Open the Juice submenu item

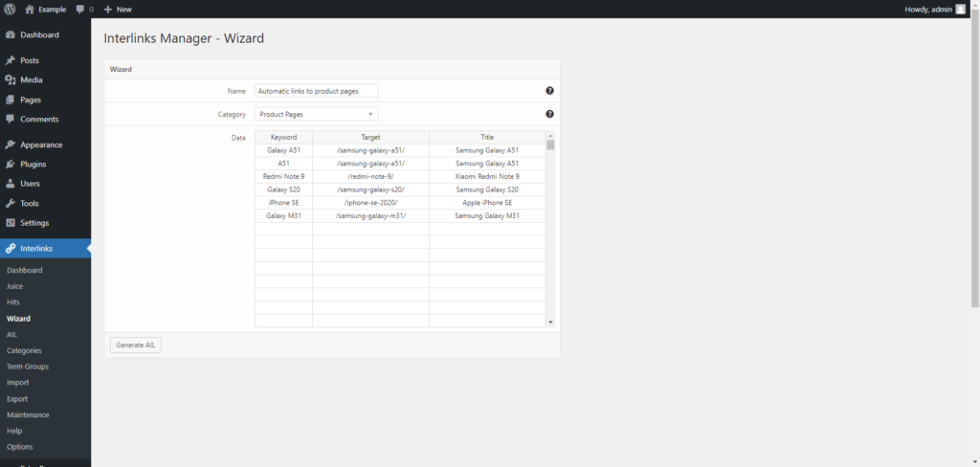[15, 286]
